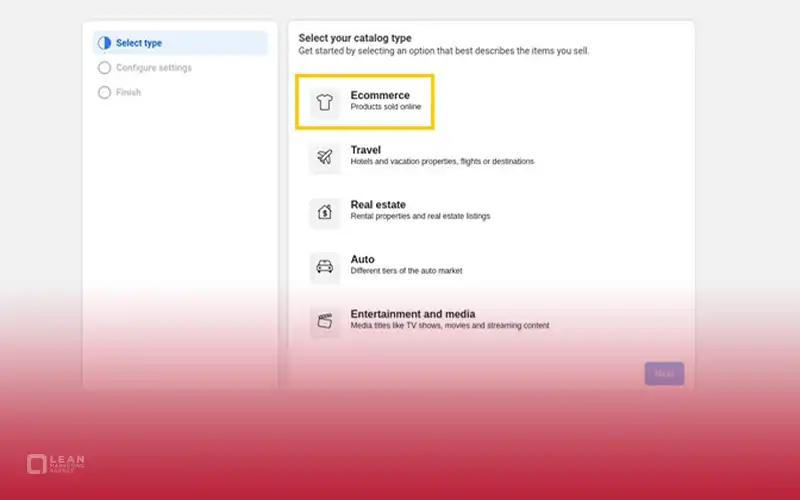Image resolution: width=800 pixels, height=500 pixels.
Task: Click the Travel airplane icon
Action: pyautogui.click(x=324, y=156)
